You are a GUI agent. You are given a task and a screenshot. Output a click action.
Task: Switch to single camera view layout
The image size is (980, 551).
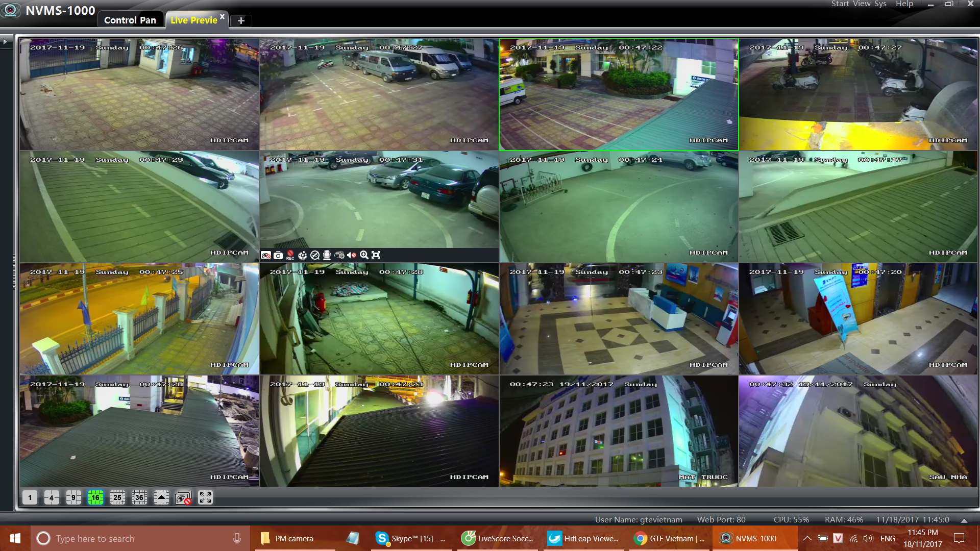(x=30, y=497)
